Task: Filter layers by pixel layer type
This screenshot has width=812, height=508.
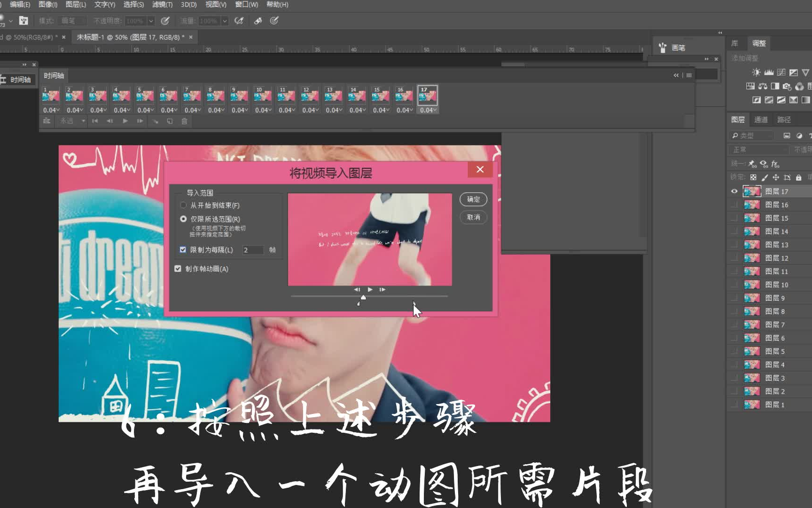Action: (787, 135)
